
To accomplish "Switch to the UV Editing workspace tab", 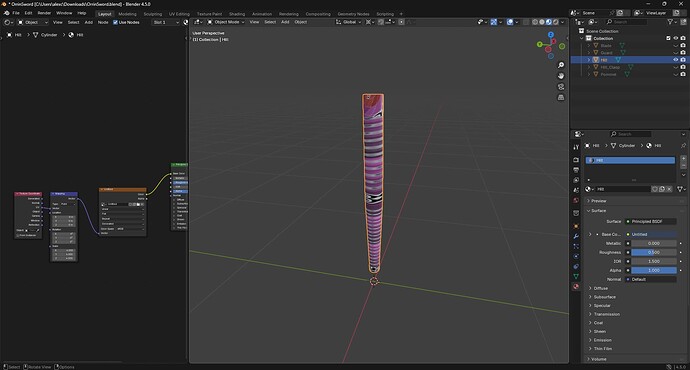I will (x=179, y=14).
